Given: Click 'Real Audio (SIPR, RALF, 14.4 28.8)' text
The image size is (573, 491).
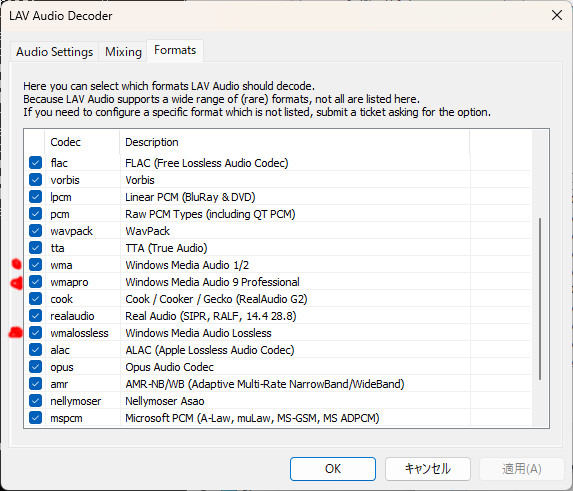Looking at the screenshot, I should (x=210, y=316).
